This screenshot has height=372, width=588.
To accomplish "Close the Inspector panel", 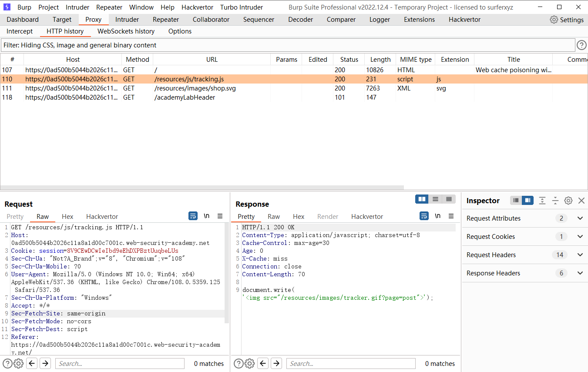I will [x=581, y=201].
